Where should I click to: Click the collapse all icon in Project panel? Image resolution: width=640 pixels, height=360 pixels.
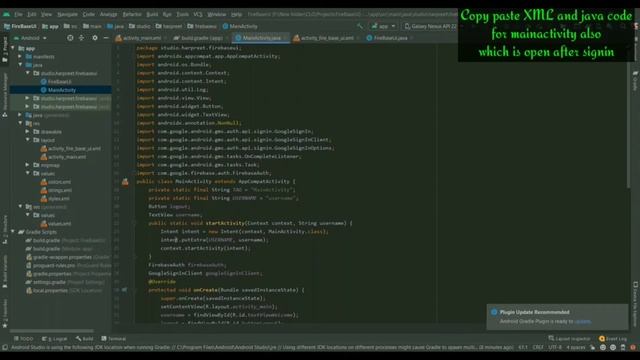[x=82, y=38]
